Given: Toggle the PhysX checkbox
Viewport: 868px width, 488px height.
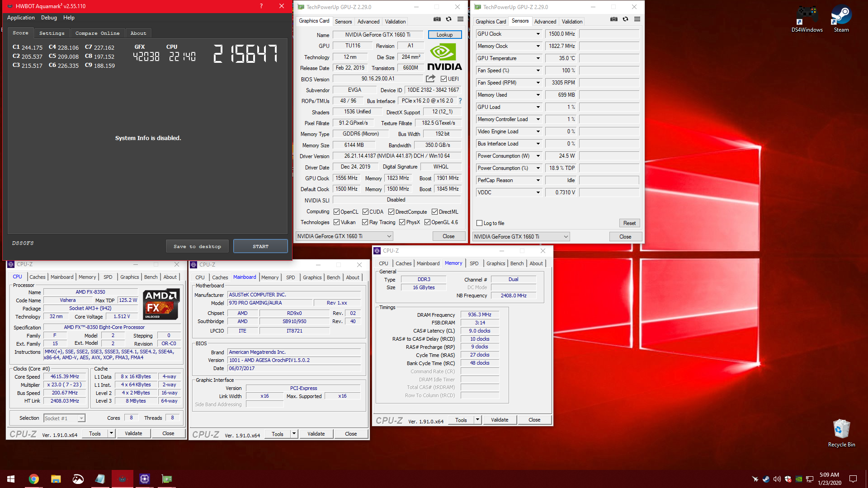Looking at the screenshot, I should pos(402,222).
